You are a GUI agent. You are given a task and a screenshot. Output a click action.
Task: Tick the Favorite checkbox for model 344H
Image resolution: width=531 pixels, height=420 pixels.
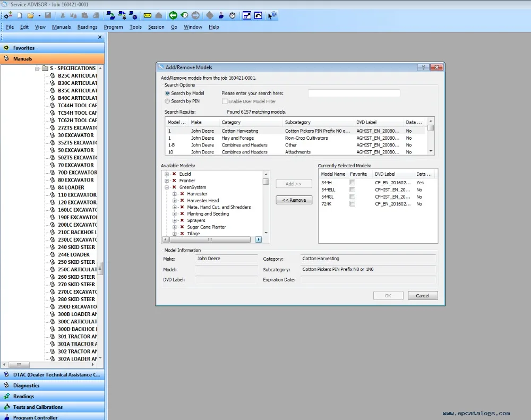point(353,183)
